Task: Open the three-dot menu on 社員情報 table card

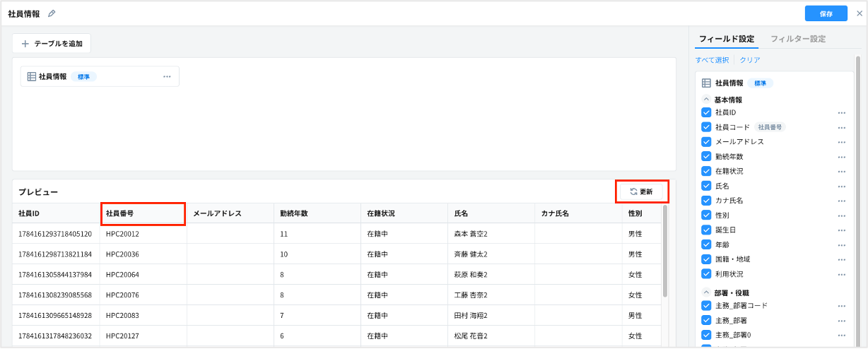Action: click(167, 76)
